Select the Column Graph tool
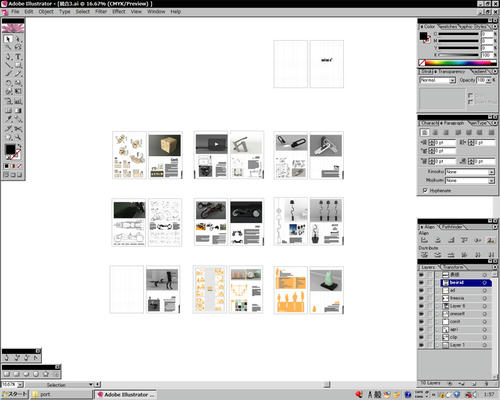Screen dimensions: 500x400 tap(18, 101)
